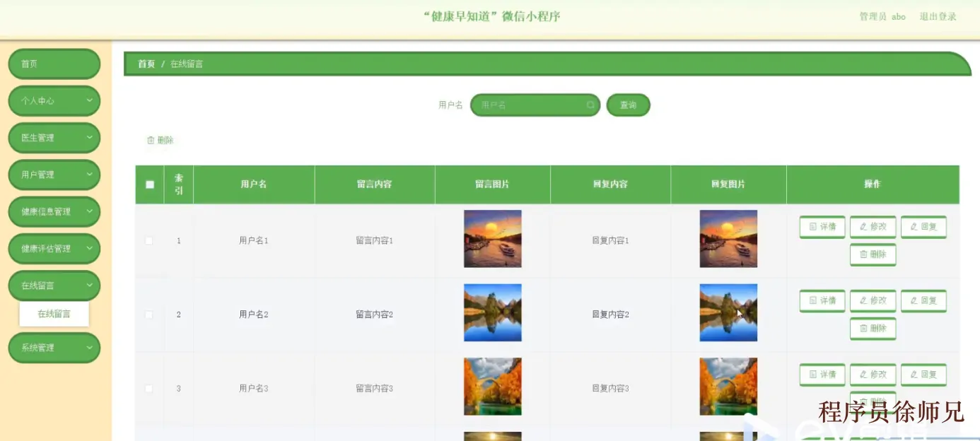
Task: Go to 首页 in the breadcrumb
Action: [x=146, y=64]
